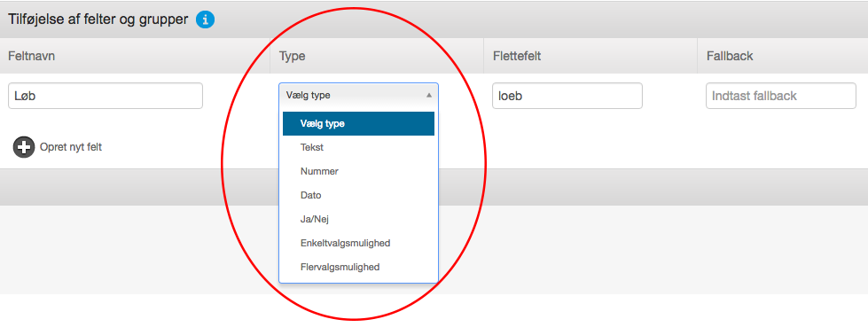
Task: Click the Flettefelt input containing "loeb"
Action: pos(567,96)
